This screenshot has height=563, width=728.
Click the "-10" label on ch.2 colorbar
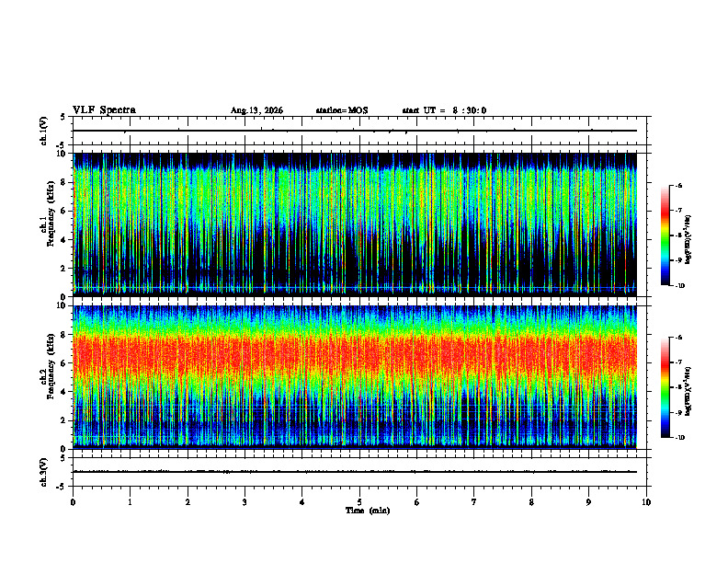[679, 437]
